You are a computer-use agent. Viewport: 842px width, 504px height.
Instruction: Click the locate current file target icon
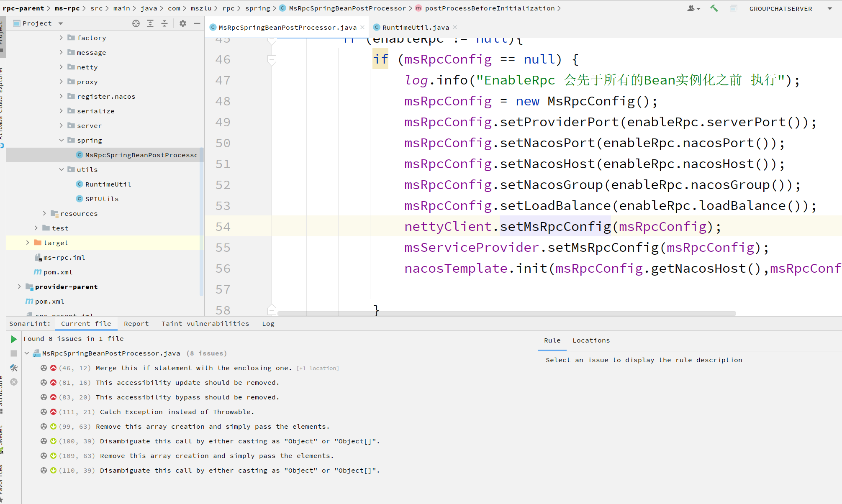click(136, 23)
